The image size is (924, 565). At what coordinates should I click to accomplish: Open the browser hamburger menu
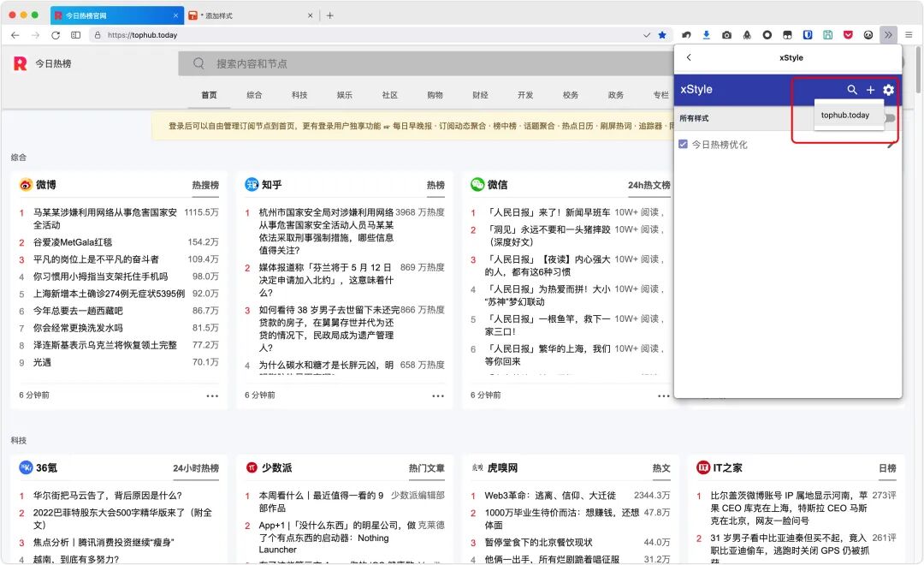[x=909, y=35]
